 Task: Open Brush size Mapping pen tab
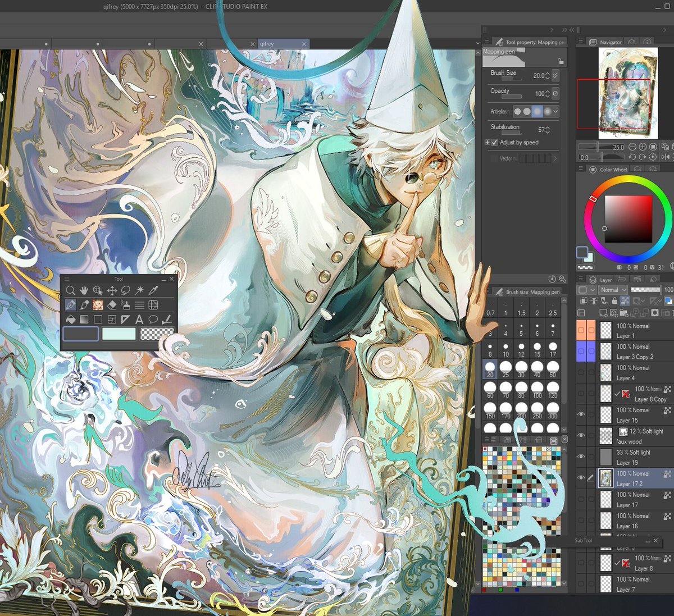527,292
